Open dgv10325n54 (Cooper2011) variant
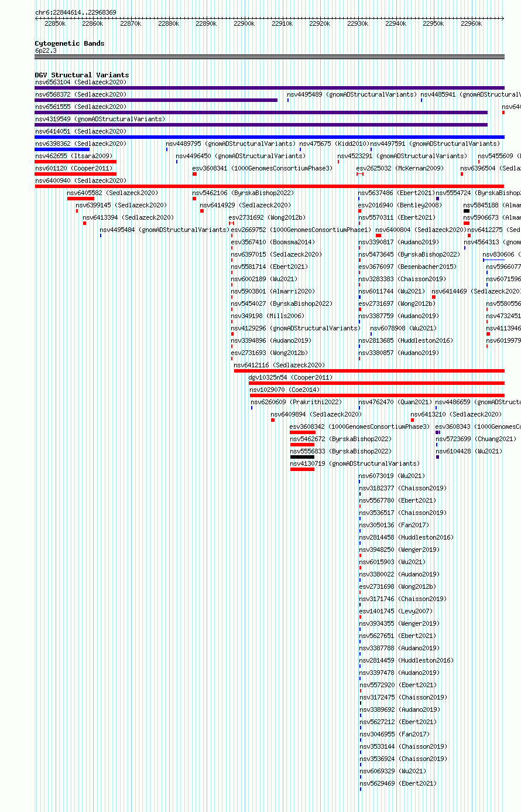The width and height of the screenshot is (521, 812). [290, 377]
